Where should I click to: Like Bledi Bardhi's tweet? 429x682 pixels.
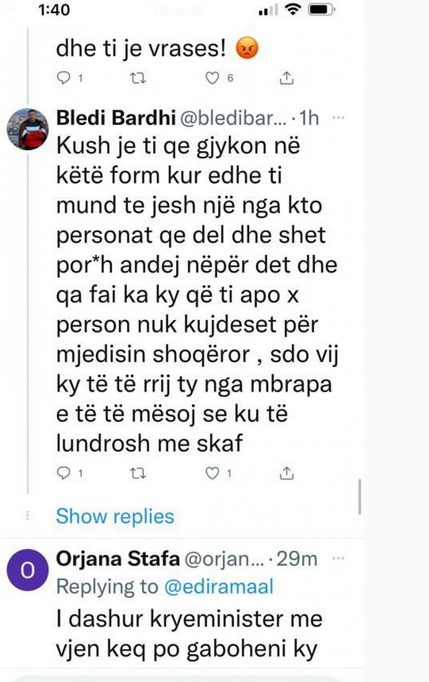click(x=212, y=473)
